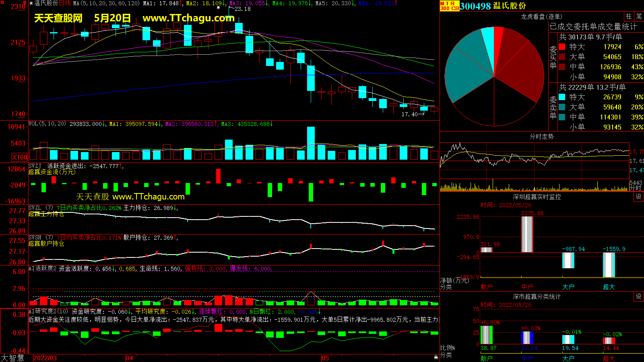The height and width of the screenshot is (362, 644).
Task: Click the red question mark icon near 2318
Action: tap(25, 4)
